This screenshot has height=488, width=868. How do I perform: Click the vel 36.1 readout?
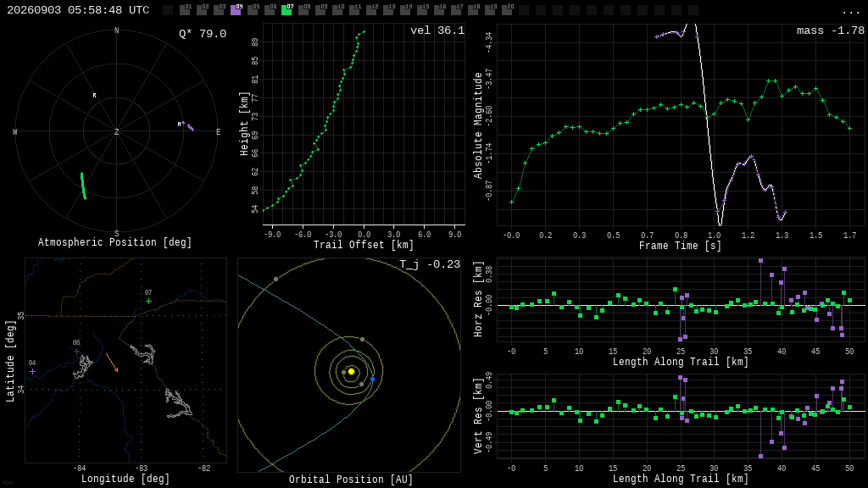437,30
